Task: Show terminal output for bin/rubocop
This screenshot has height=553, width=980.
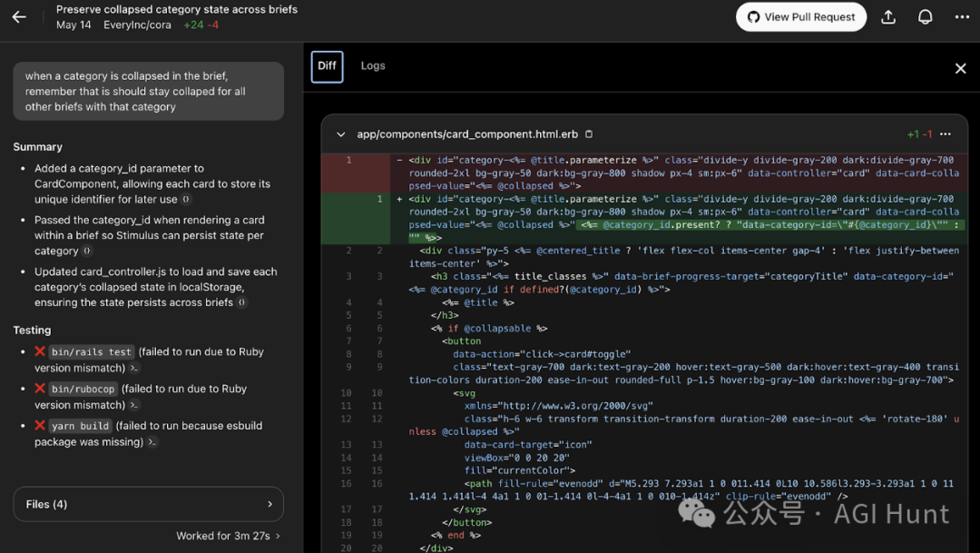Action: tap(133, 405)
